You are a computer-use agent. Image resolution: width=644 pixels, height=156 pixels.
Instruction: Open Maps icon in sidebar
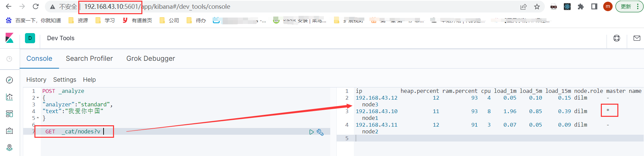[9, 148]
